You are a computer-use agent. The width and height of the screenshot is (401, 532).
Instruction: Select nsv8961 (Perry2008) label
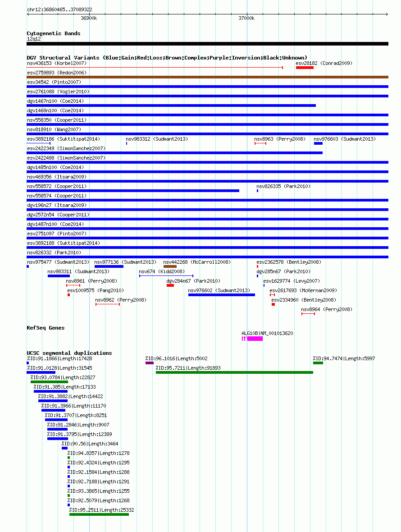(91, 281)
